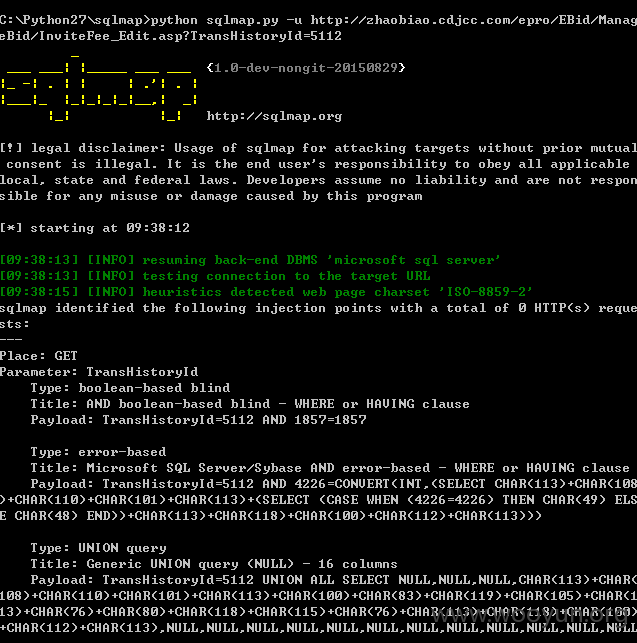This screenshot has height=643, width=637.
Task: Click 'testing connection to the target URL' line
Action: pyautogui.click(x=215, y=276)
